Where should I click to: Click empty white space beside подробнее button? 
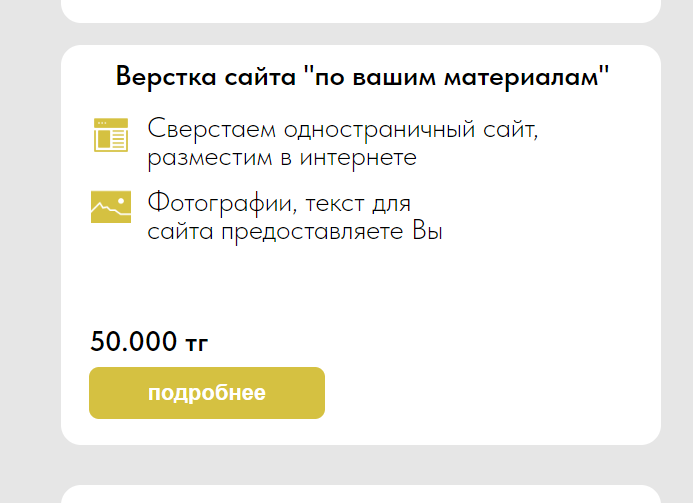(486, 393)
